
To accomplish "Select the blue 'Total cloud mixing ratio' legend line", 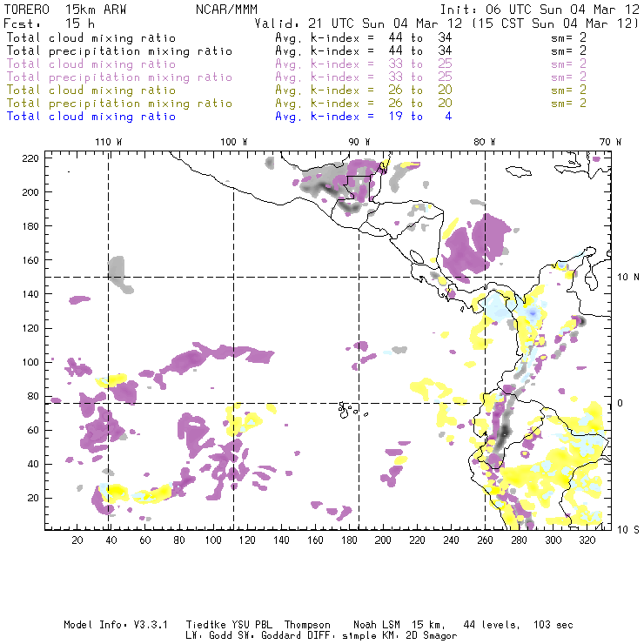I will pyautogui.click(x=91, y=117).
